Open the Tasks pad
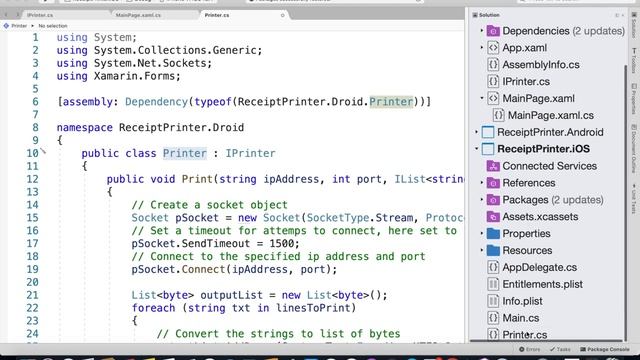Image resolution: width=640 pixels, height=360 pixels. (x=560, y=349)
